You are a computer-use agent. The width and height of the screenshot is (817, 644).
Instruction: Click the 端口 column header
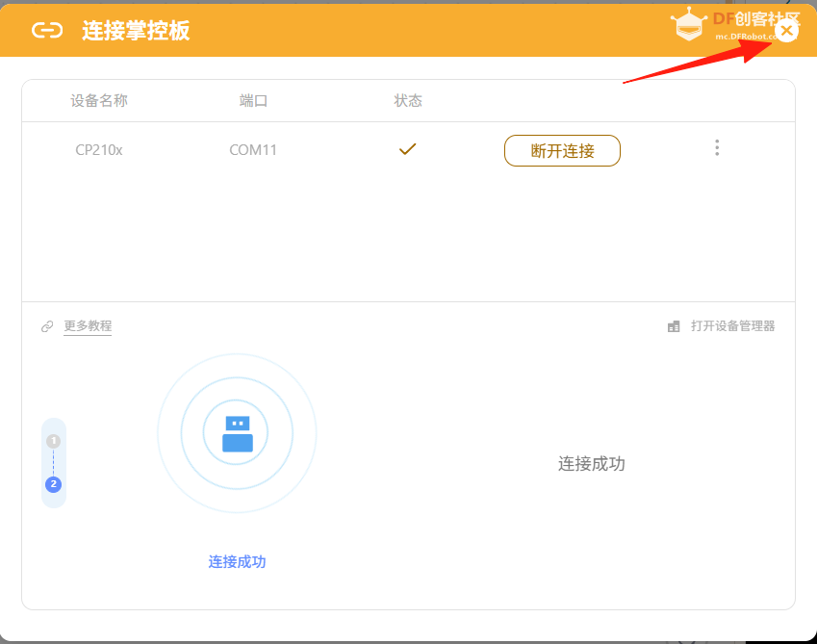(x=253, y=100)
